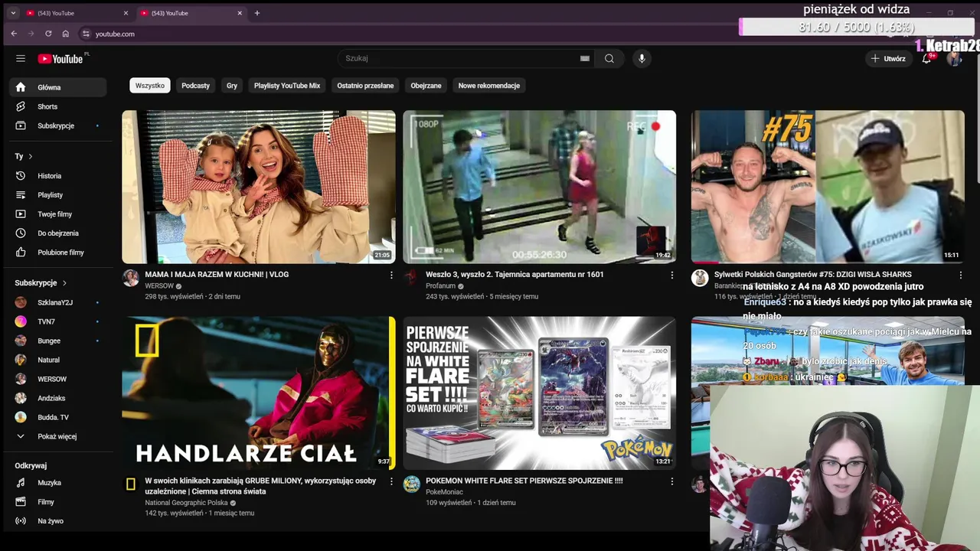Open Główna in the sidebar
This screenshot has height=551, width=980.
[x=57, y=87]
